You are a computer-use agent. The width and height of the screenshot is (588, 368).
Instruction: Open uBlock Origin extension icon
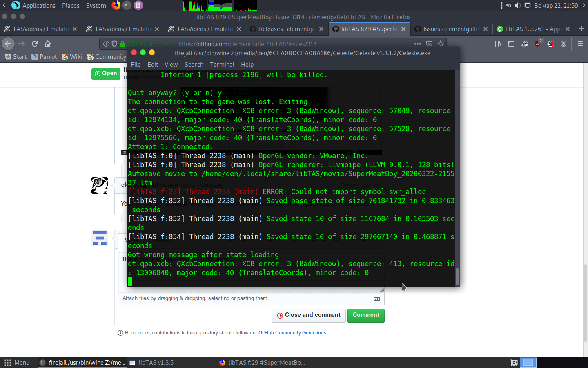pos(538,43)
